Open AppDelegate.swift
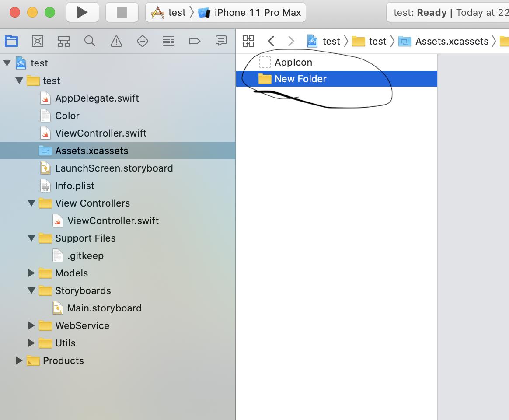This screenshot has height=420, width=509. [118, 98]
